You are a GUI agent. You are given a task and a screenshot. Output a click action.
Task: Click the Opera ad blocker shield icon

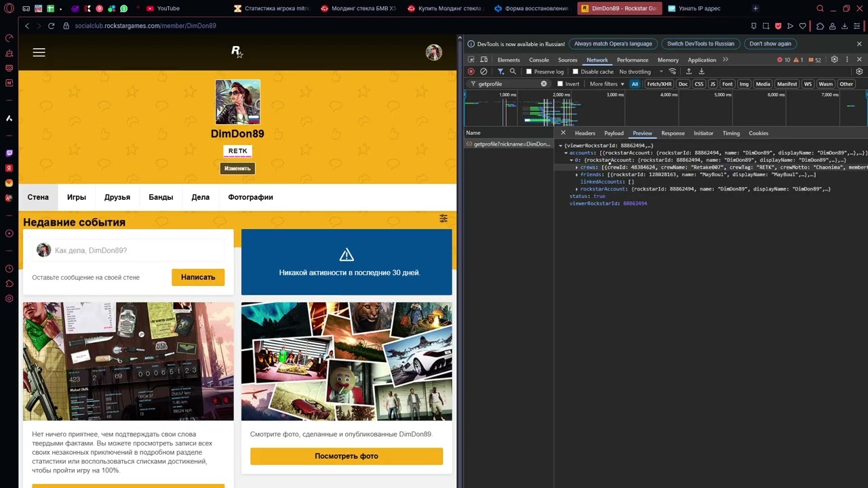[x=778, y=26]
